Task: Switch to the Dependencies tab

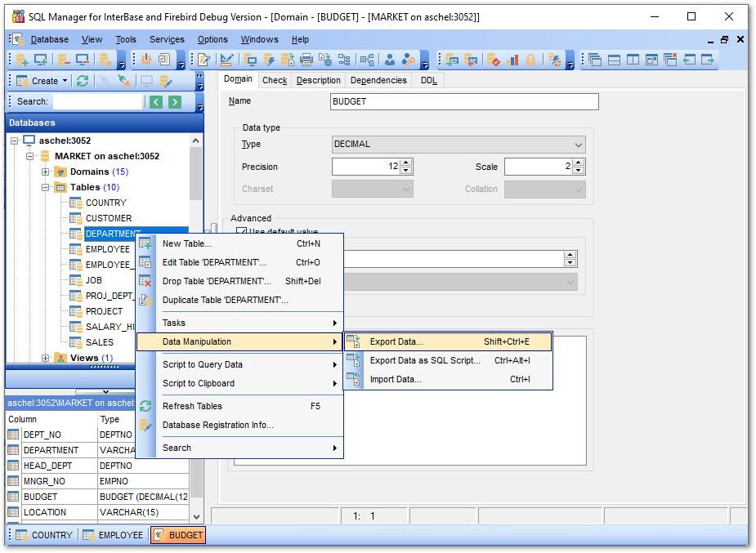Action: point(378,80)
